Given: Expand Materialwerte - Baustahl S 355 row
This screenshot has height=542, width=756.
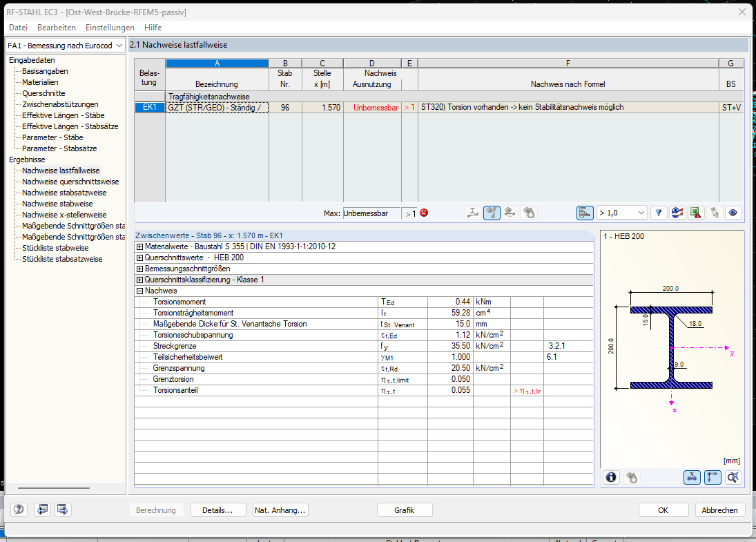Looking at the screenshot, I should (139, 246).
